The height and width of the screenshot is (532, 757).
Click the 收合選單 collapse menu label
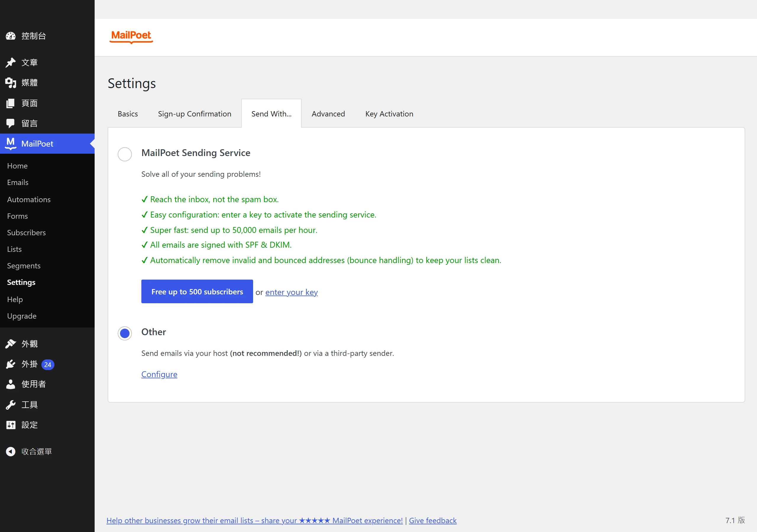click(x=37, y=452)
